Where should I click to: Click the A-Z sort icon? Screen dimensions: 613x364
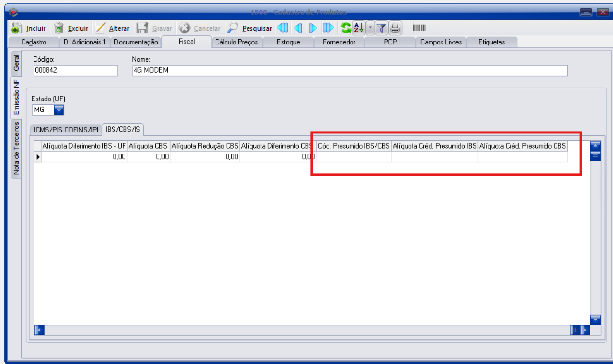pos(359,28)
